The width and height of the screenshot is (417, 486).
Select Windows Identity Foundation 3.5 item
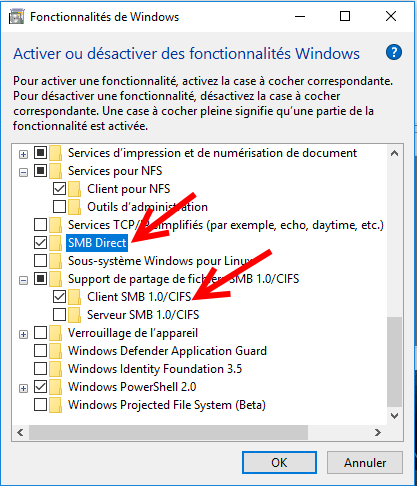[155, 369]
